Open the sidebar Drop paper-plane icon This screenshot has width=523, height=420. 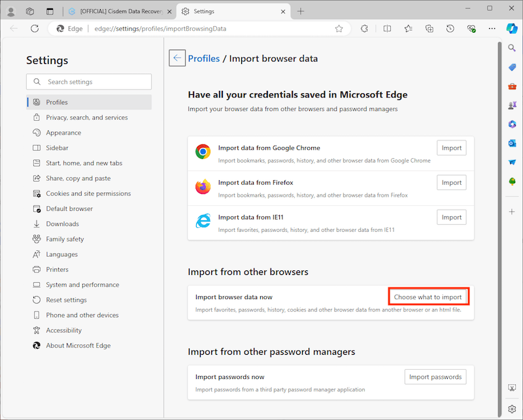512,163
